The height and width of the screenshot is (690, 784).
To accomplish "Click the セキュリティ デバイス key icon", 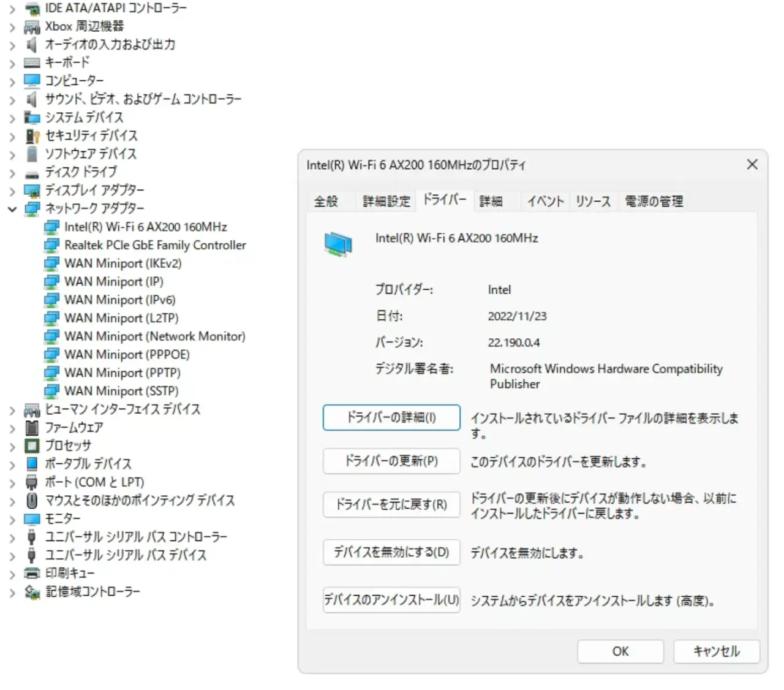I will point(32,135).
